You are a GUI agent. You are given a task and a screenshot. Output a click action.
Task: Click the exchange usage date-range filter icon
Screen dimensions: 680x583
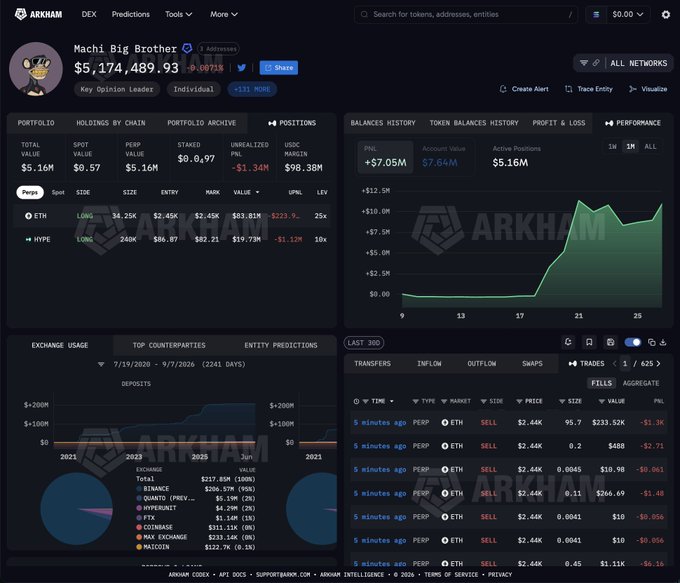101,364
